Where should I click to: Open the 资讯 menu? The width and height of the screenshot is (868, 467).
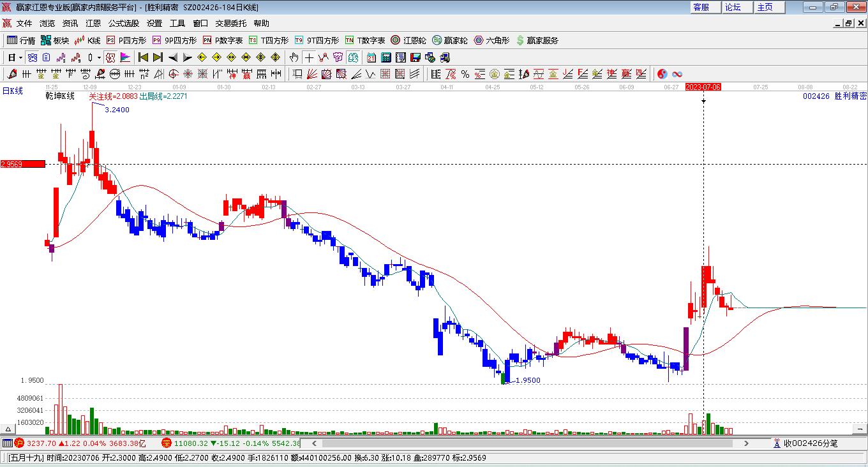pyautogui.click(x=70, y=23)
